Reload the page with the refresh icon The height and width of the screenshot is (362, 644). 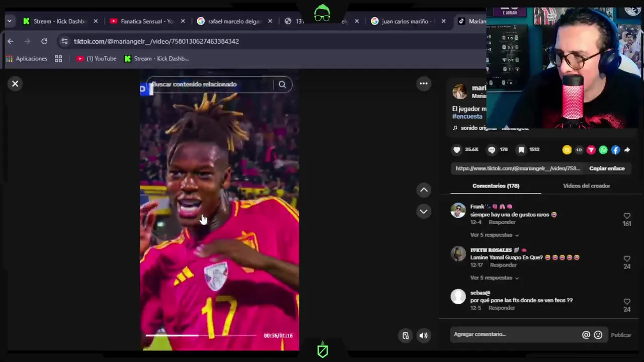(44, 41)
